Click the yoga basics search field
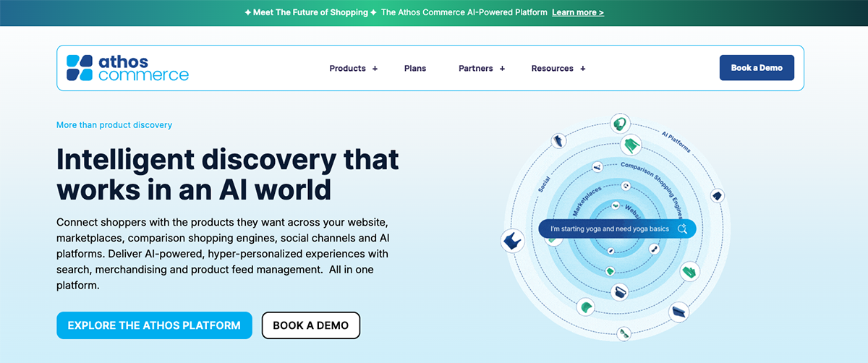 pos(617,229)
